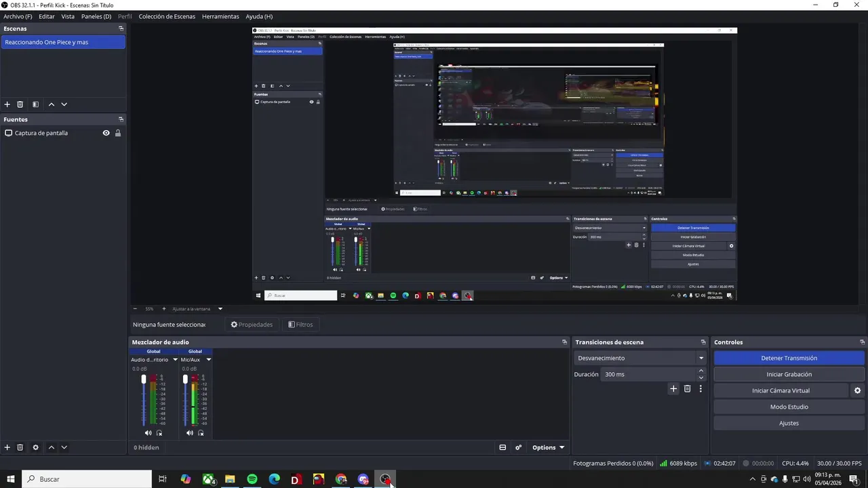Screen dimensions: 868x488
Task: Mute the Mic/Aux channel
Action: click(x=189, y=433)
